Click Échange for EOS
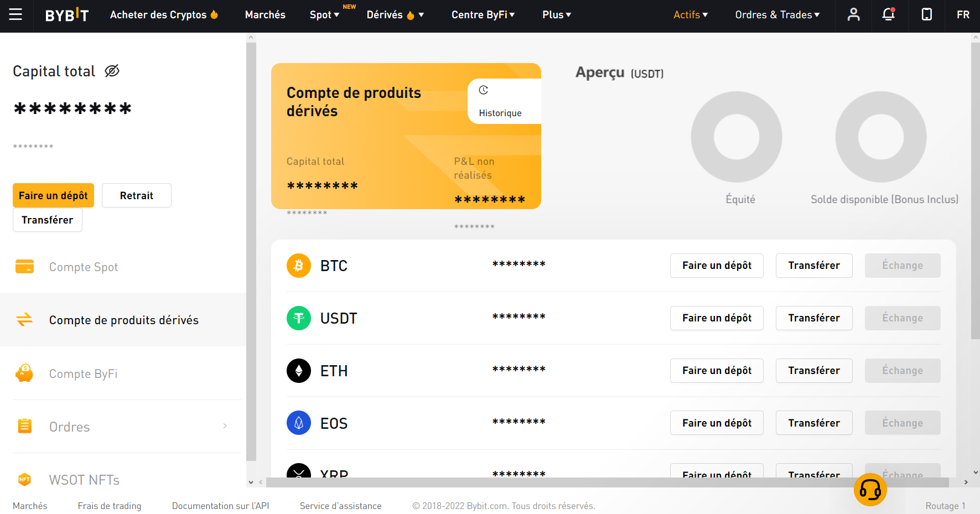 [x=903, y=423]
